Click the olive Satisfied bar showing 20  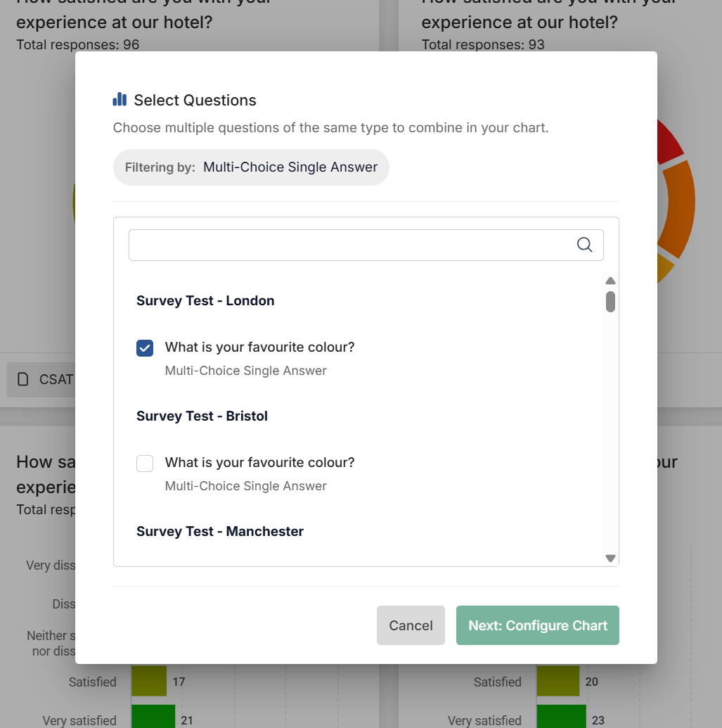(x=557, y=682)
